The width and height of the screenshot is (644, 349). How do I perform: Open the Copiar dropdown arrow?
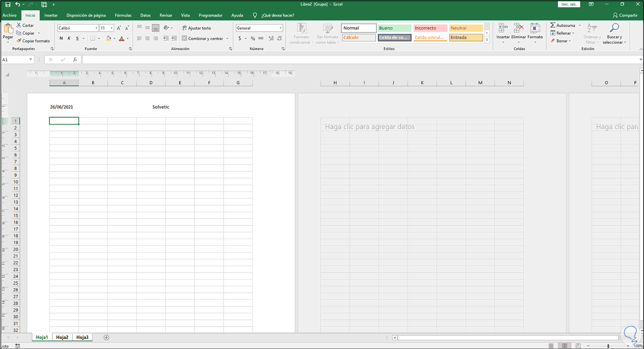[x=39, y=33]
